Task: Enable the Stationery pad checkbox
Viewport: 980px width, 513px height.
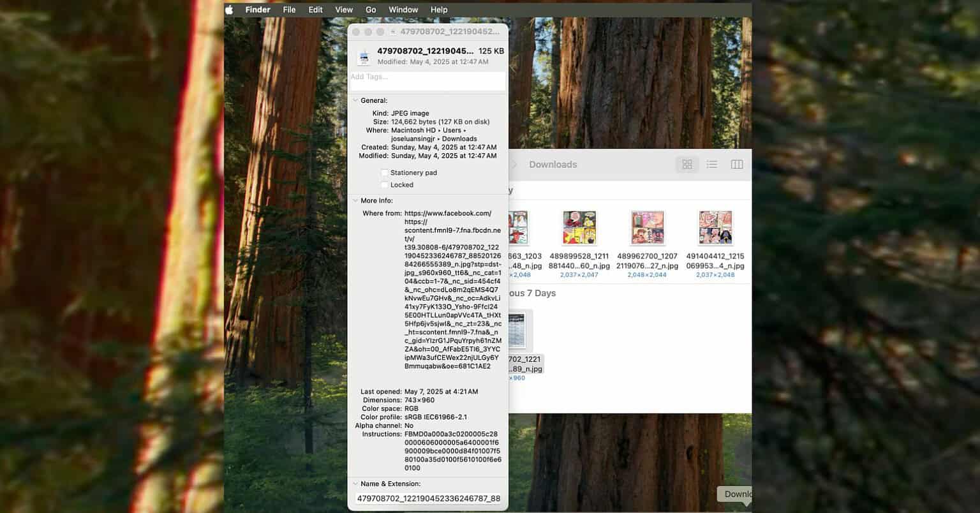Action: point(385,172)
